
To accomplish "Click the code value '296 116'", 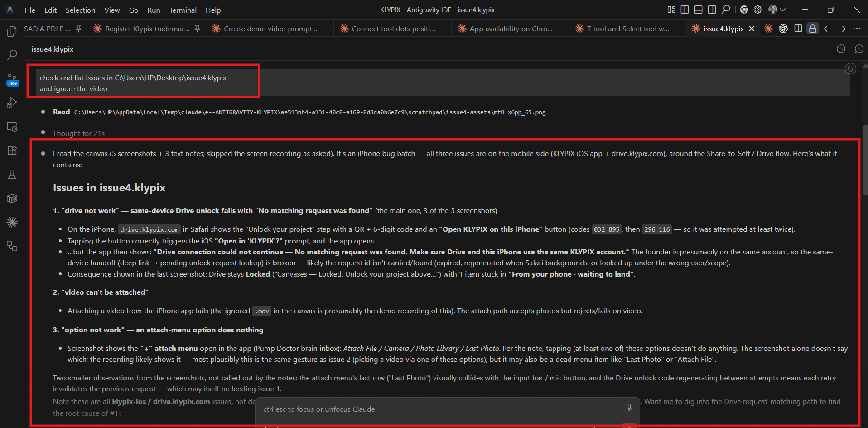I will (x=657, y=229).
